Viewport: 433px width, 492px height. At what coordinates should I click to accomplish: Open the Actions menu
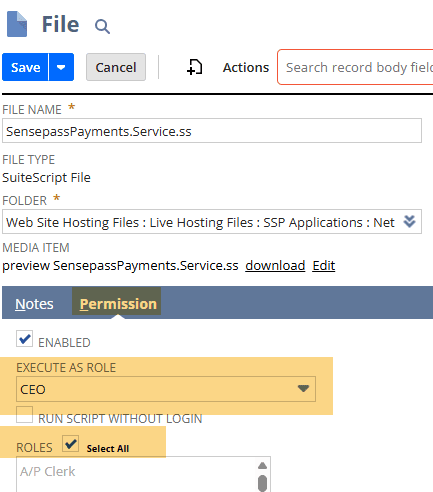(x=246, y=67)
